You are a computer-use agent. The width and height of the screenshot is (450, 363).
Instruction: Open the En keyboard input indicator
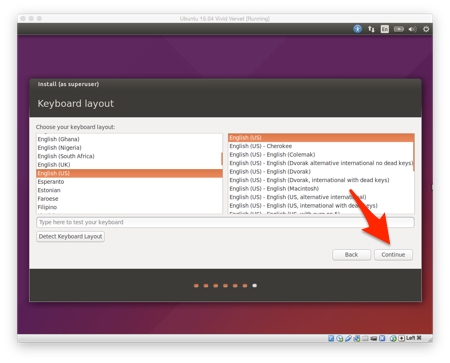tap(385, 29)
